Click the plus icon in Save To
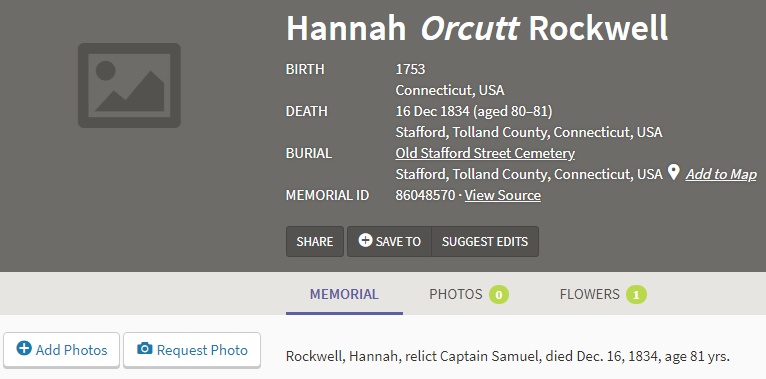766x379 pixels. tap(365, 240)
